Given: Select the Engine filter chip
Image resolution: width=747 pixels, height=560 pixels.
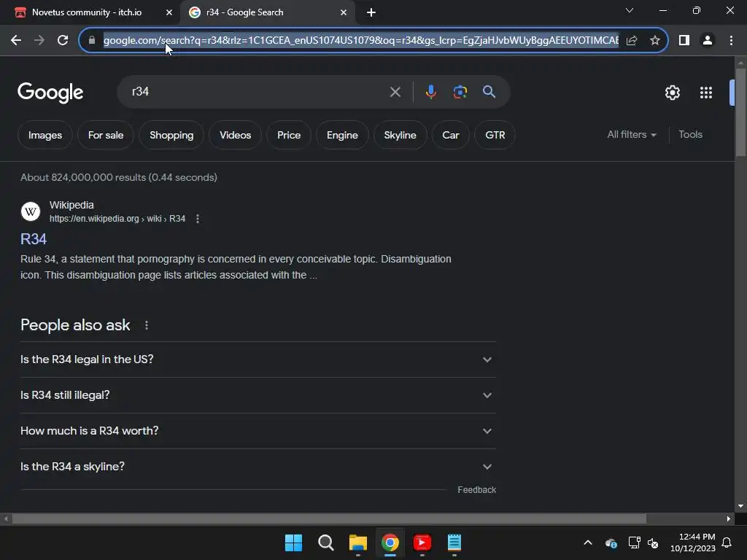Looking at the screenshot, I should coord(342,135).
